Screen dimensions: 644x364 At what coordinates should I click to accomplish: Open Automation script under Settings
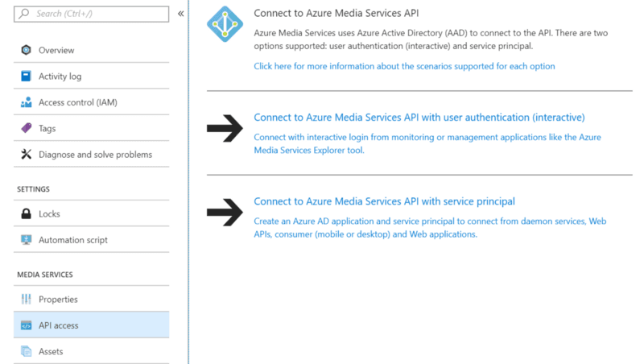point(91,240)
